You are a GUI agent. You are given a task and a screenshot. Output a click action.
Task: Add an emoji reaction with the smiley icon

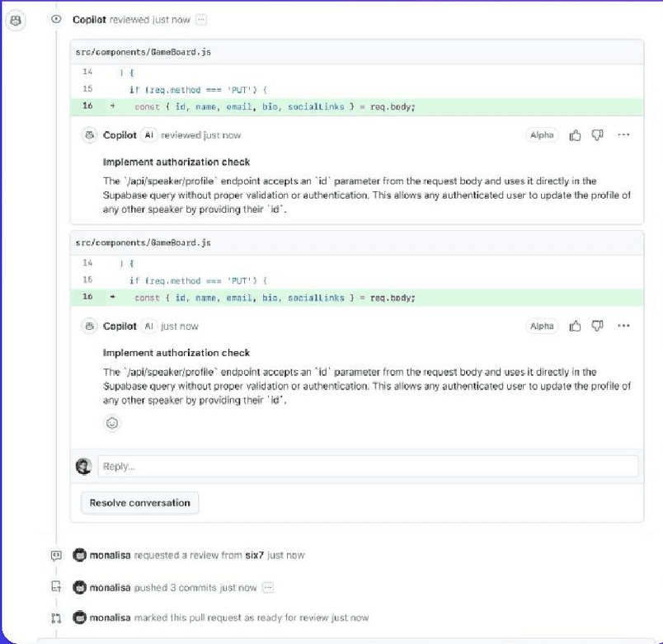[x=112, y=423]
